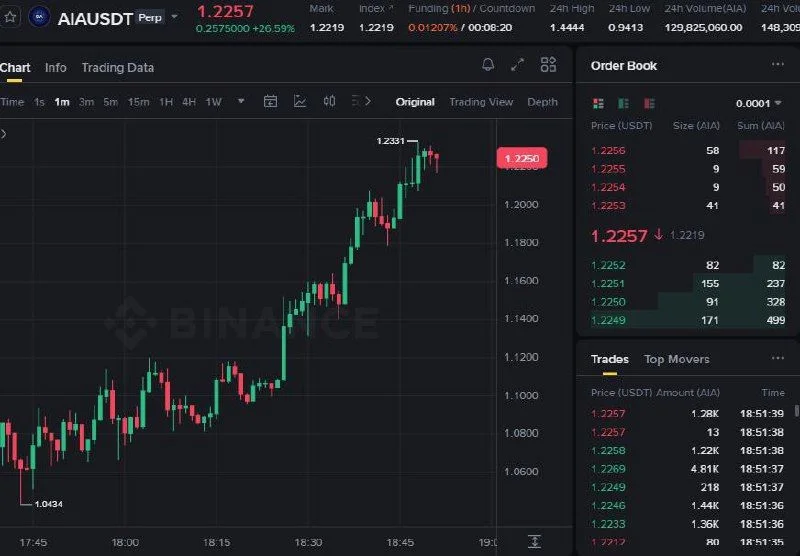This screenshot has width=800, height=556.
Task: Click the current price label 1.2250
Action: coord(522,158)
